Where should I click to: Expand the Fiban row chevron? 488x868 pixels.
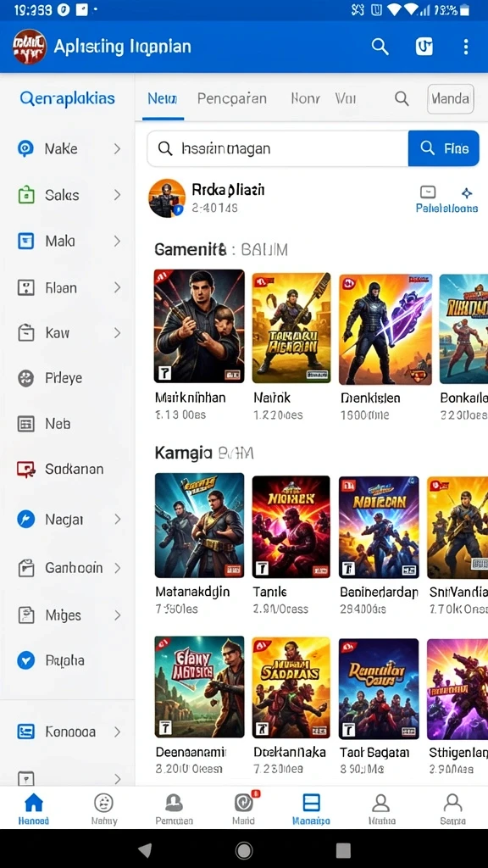[117, 287]
